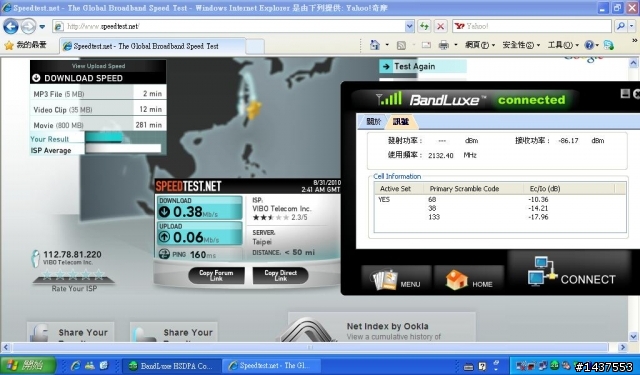Print the page with the printer icon
The height and width of the screenshot is (375, 640).
(444, 45)
